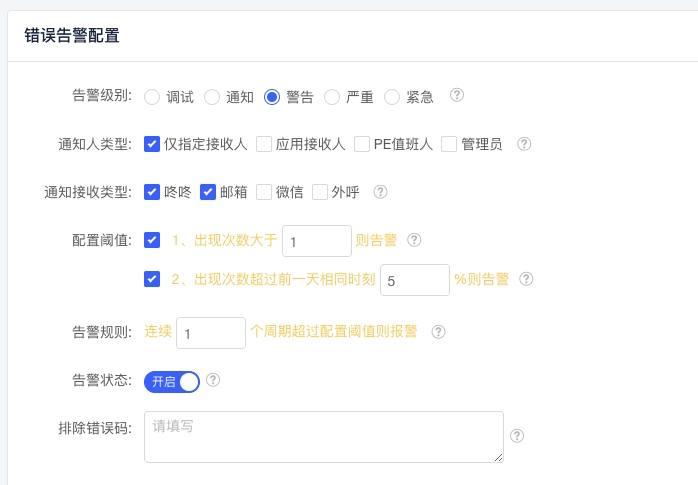
Task: Click the 连续 period count input
Action: [x=210, y=333]
